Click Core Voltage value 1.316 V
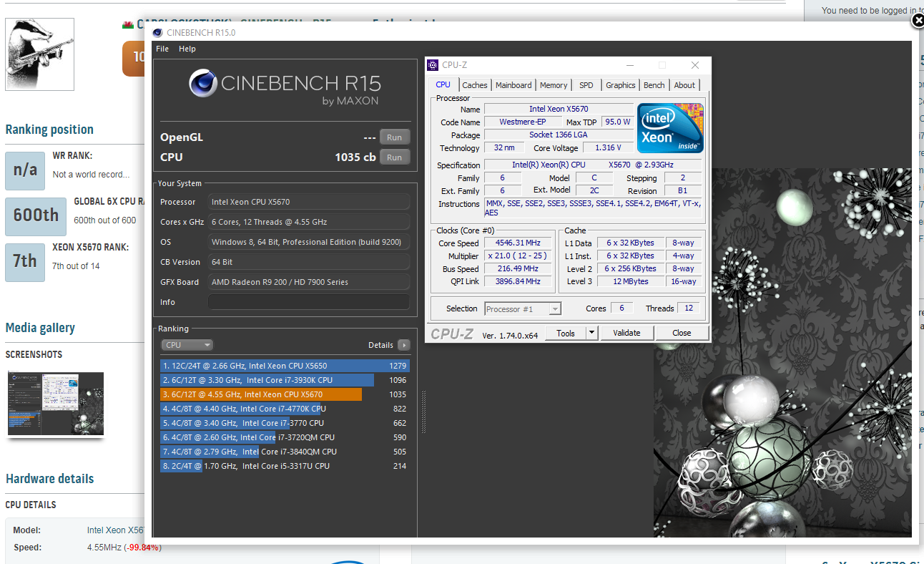The image size is (924, 564). pyautogui.click(x=608, y=148)
